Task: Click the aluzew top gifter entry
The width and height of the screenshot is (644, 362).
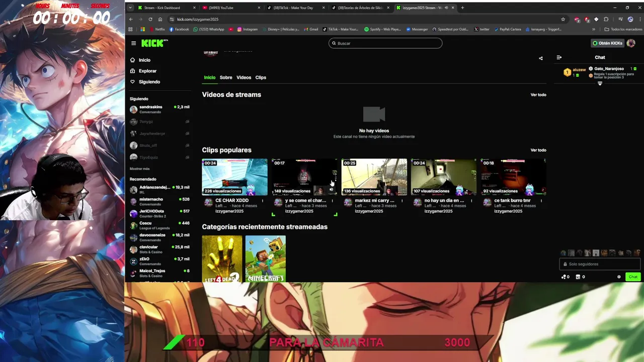Action: 575,72
